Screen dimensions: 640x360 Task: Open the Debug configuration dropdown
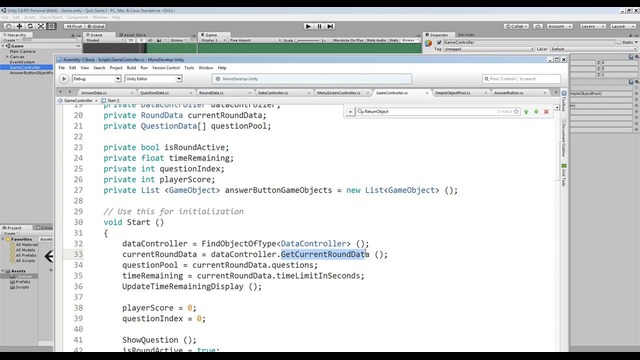pyautogui.click(x=97, y=79)
